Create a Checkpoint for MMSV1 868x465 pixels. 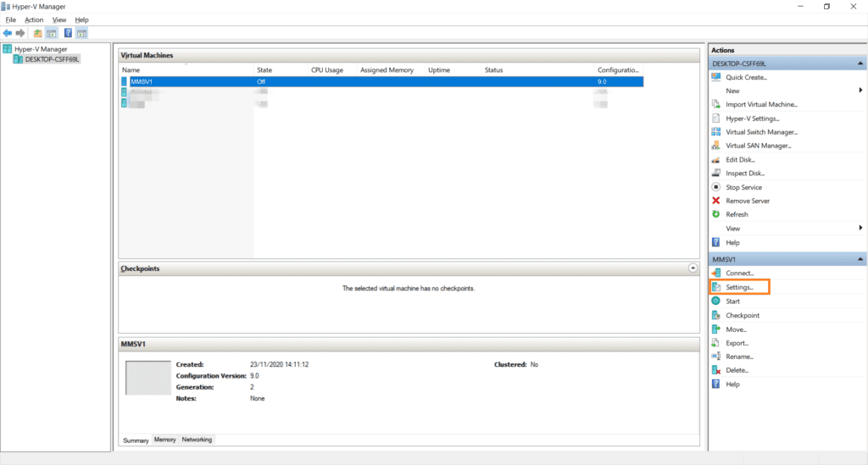point(743,315)
